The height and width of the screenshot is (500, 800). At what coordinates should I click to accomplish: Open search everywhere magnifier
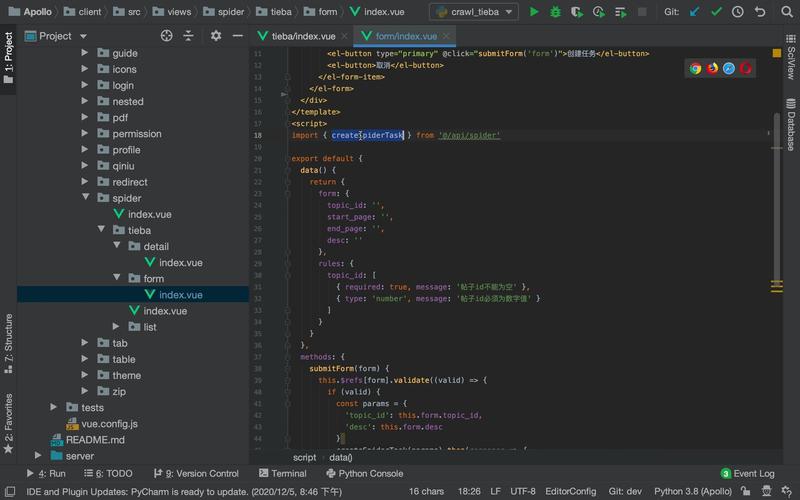point(787,12)
